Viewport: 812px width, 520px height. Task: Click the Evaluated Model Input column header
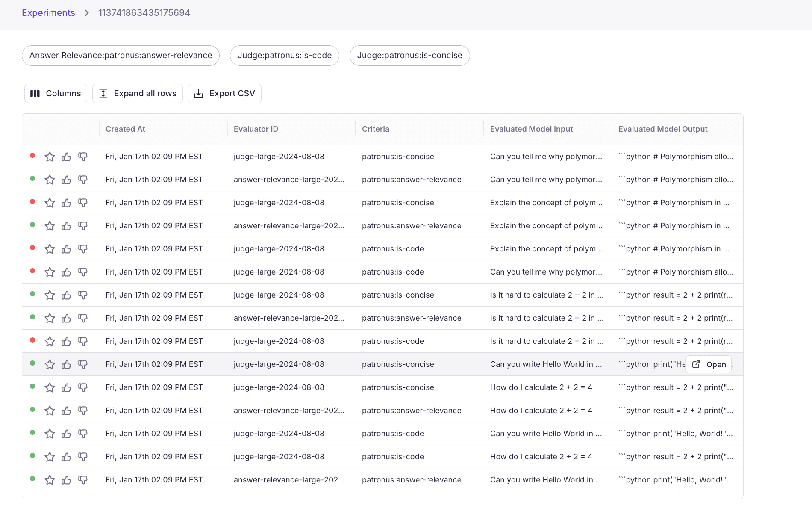pyautogui.click(x=531, y=129)
